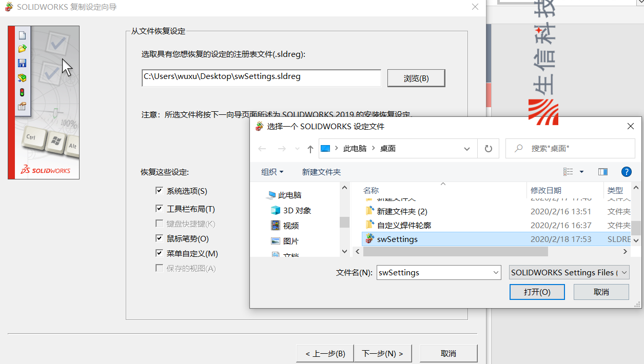Click the 名称 column header
This screenshot has height=364, width=644.
click(x=371, y=190)
